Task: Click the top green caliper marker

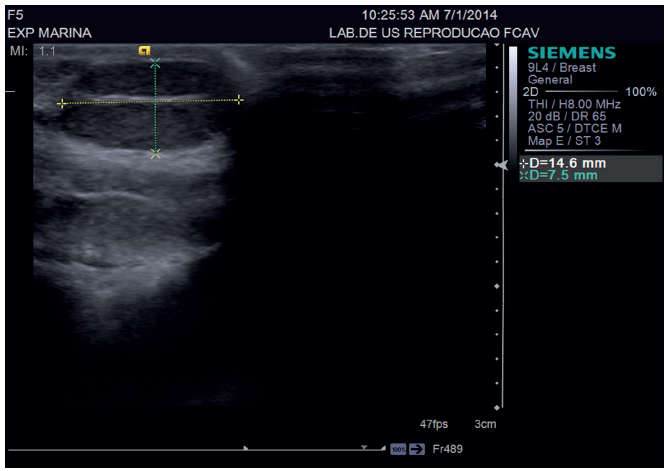Action: click(x=154, y=63)
